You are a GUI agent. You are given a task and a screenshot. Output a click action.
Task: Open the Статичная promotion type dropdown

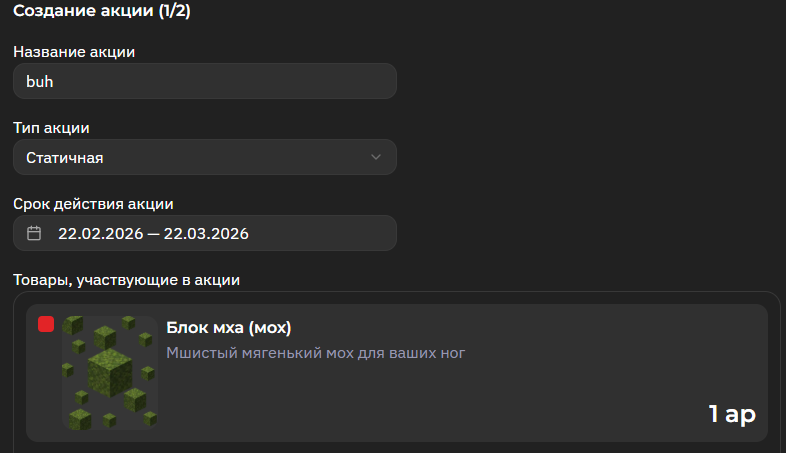[x=204, y=157]
